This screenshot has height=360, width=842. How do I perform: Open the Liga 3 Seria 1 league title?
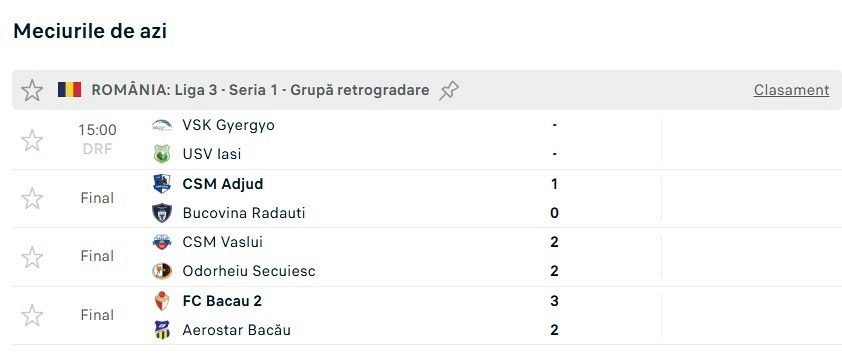pyautogui.click(x=260, y=90)
